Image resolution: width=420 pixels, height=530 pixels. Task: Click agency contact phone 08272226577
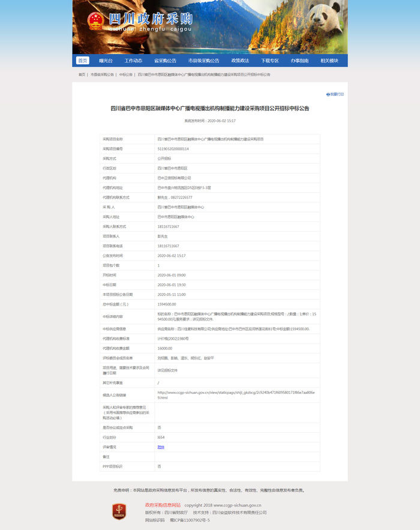[x=181, y=197]
